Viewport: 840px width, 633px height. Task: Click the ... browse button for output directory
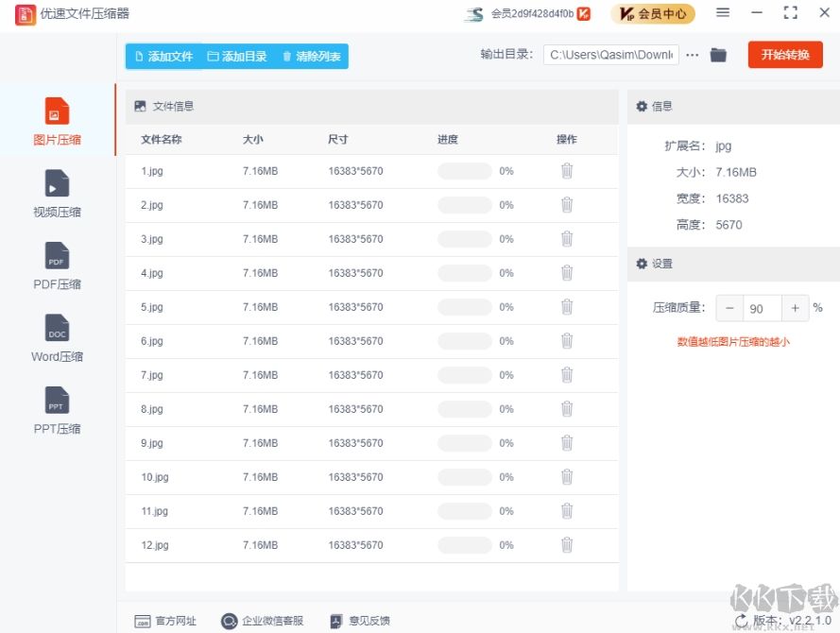click(x=692, y=55)
